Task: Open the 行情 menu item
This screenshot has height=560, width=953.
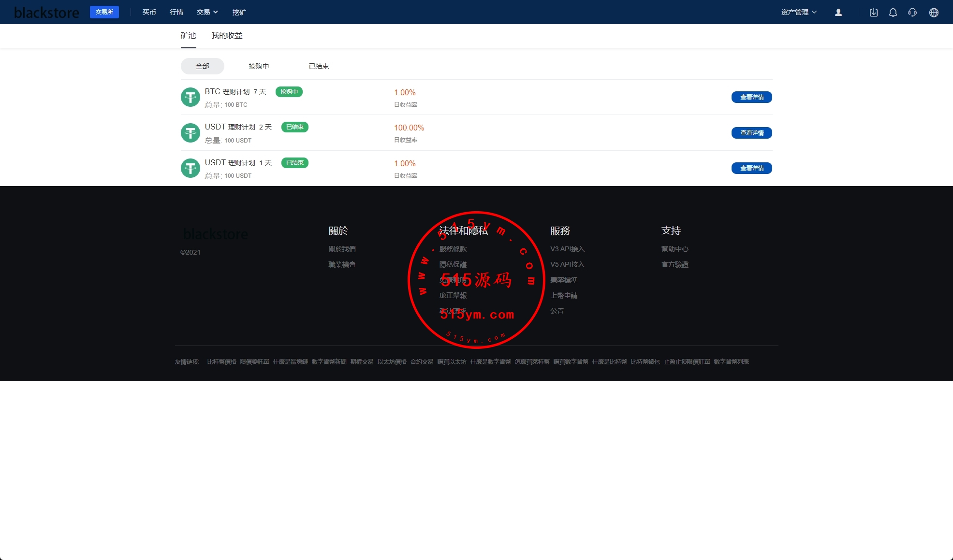Action: pyautogui.click(x=176, y=12)
